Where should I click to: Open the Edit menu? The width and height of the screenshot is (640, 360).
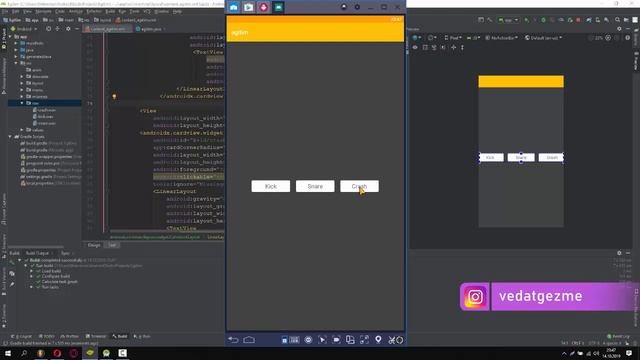pos(16,11)
